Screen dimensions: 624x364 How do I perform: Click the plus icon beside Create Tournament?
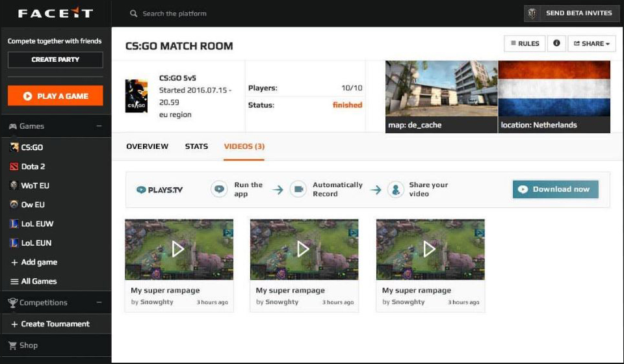[x=14, y=324]
